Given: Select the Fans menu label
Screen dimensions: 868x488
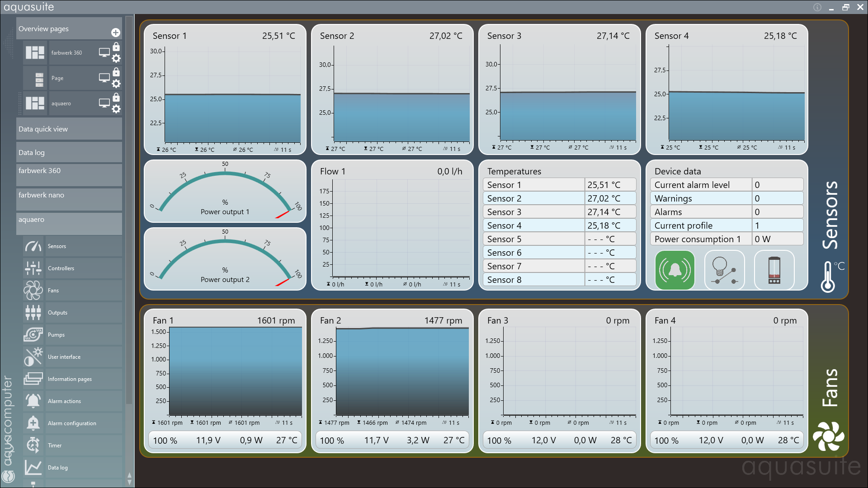Looking at the screenshot, I should point(53,291).
